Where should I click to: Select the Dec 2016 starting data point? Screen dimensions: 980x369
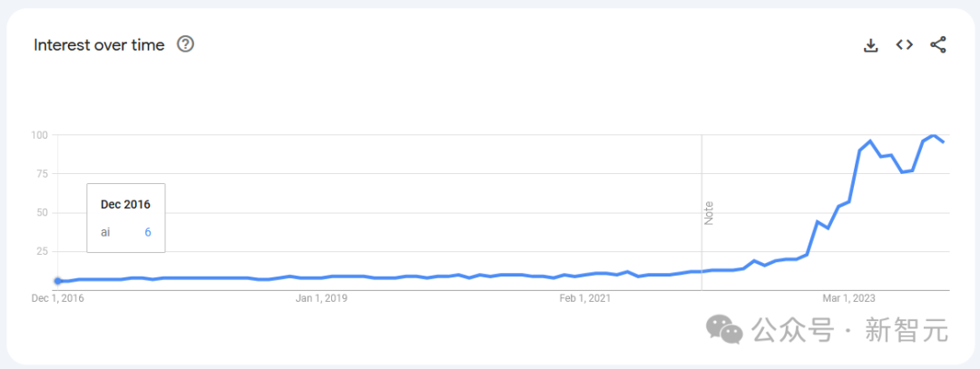coord(57,281)
